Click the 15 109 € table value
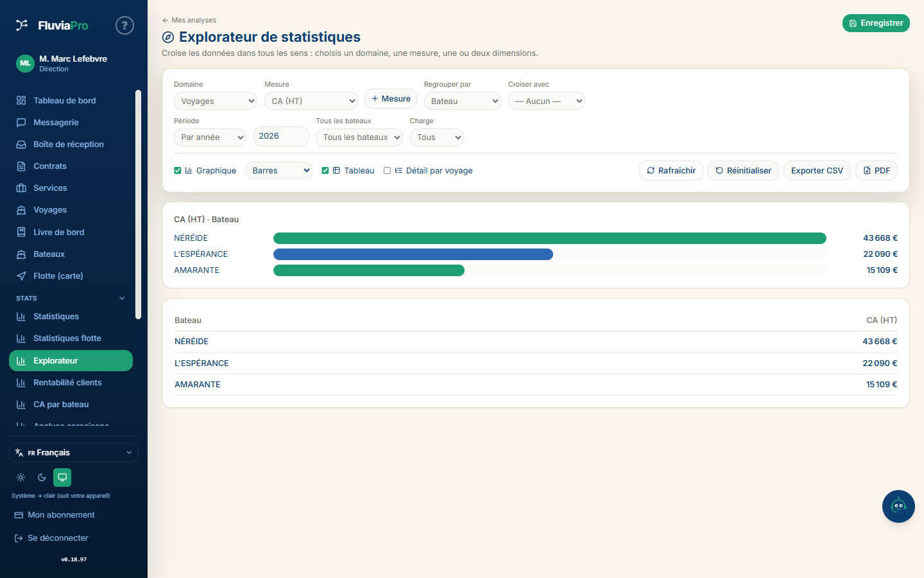 click(882, 385)
